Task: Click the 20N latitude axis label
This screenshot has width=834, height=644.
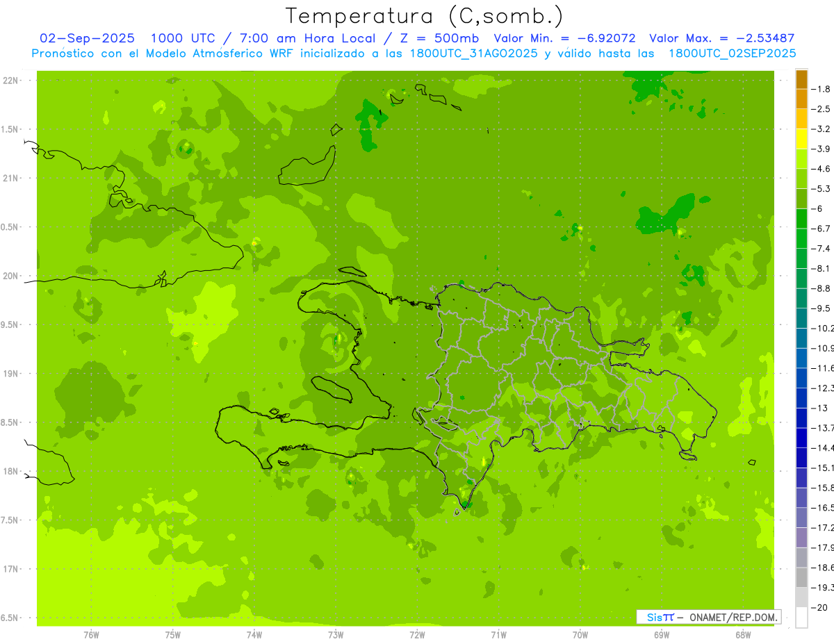Action: point(11,276)
